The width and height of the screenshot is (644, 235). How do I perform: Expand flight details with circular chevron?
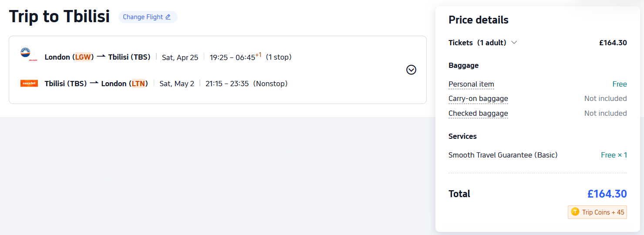tap(411, 70)
